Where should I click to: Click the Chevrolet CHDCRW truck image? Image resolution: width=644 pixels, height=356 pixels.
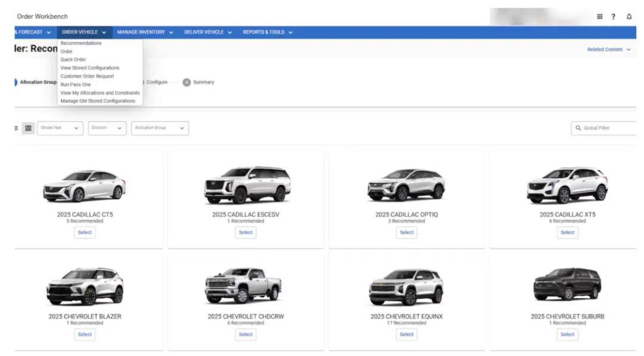pos(243,286)
